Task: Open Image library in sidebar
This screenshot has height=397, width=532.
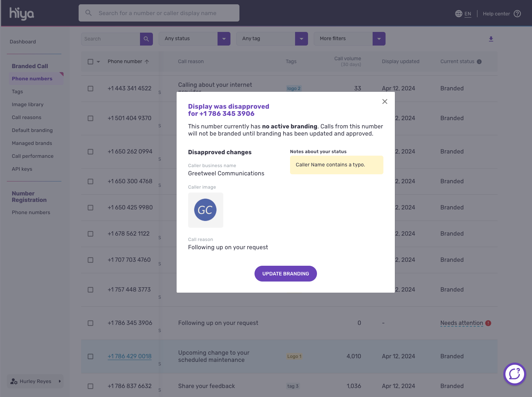Action: tap(28, 104)
